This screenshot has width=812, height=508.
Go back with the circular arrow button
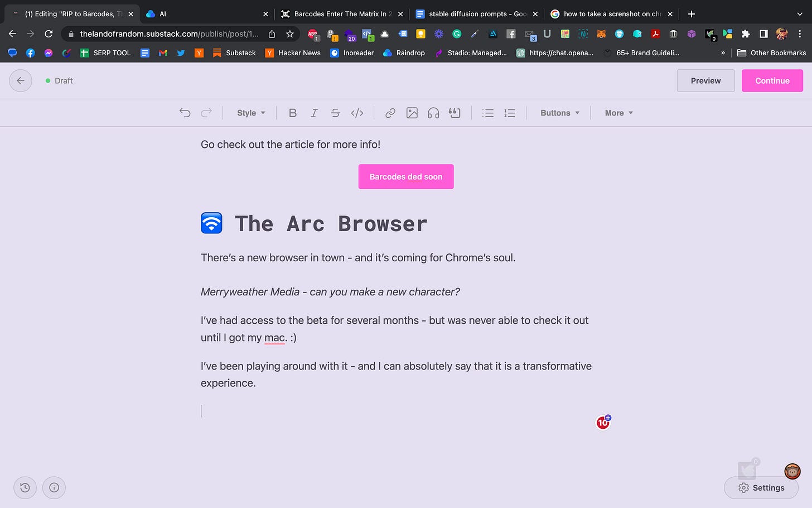coord(21,80)
